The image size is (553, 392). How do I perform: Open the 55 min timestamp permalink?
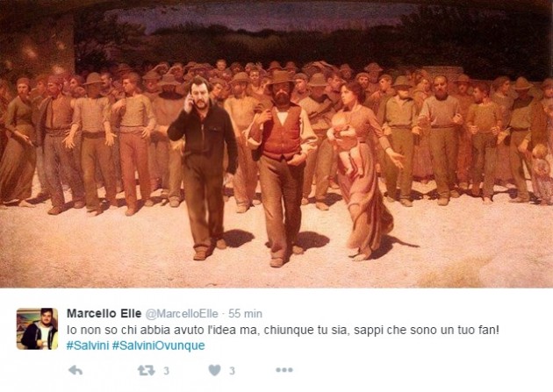click(245, 313)
